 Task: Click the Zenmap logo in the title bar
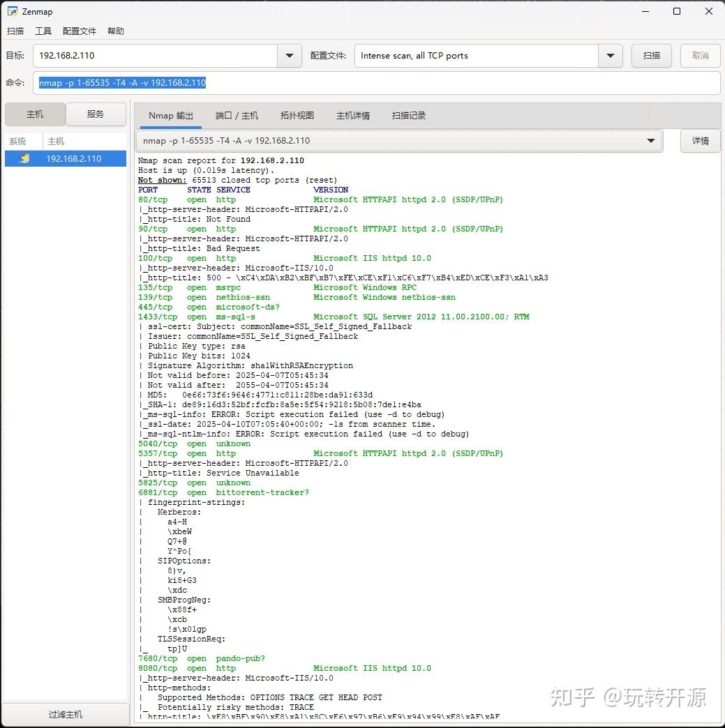pos(12,11)
